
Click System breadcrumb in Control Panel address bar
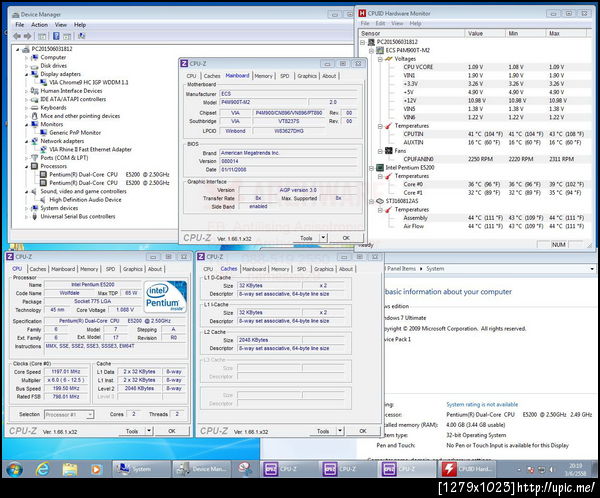[435, 269]
